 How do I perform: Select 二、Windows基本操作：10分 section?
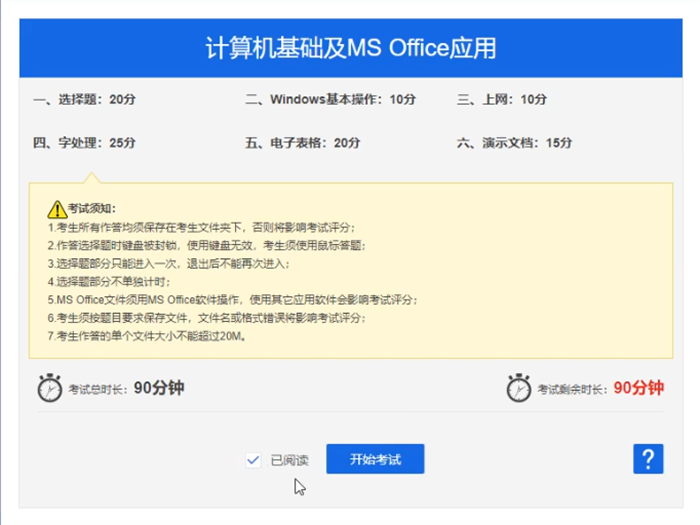pos(330,99)
